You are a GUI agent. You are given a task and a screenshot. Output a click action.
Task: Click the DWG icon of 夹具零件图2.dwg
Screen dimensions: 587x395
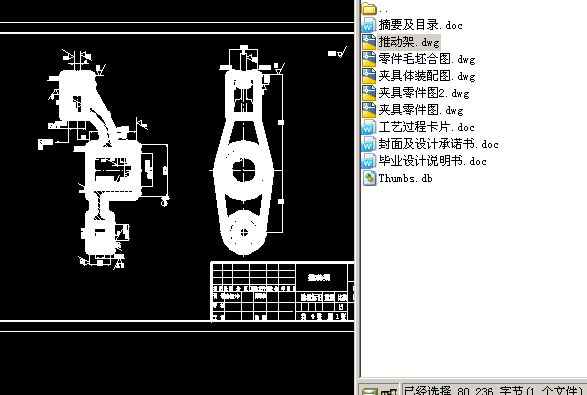368,93
